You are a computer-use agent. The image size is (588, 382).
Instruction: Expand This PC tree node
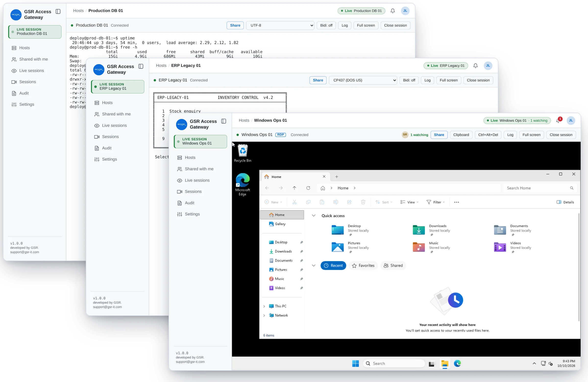click(x=264, y=306)
